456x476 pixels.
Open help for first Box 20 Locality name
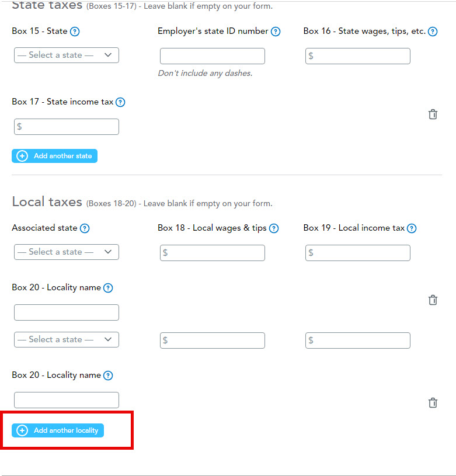[x=108, y=288]
